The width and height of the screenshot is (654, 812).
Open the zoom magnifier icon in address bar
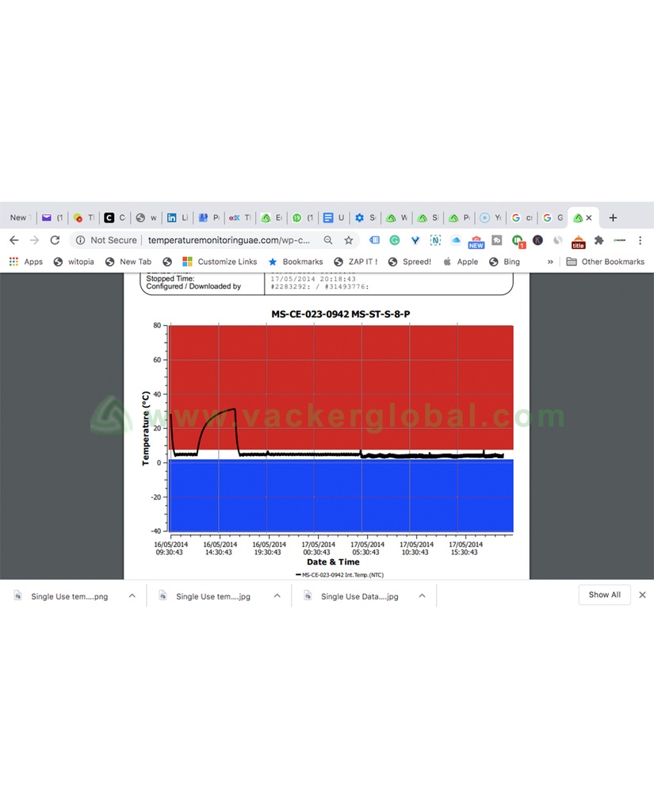click(x=328, y=240)
